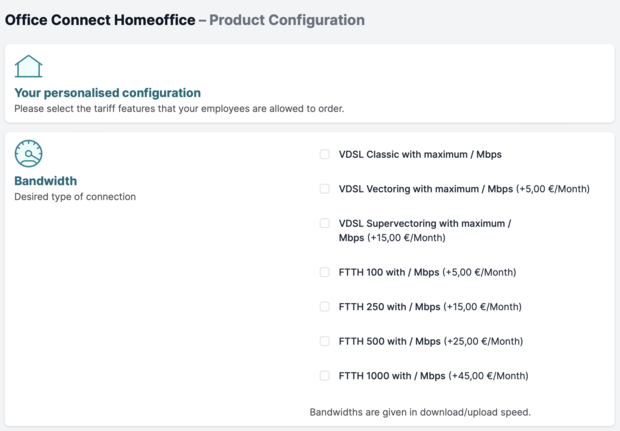
Task: Enable the FTTH 500 checkbox
Action: coord(325,341)
